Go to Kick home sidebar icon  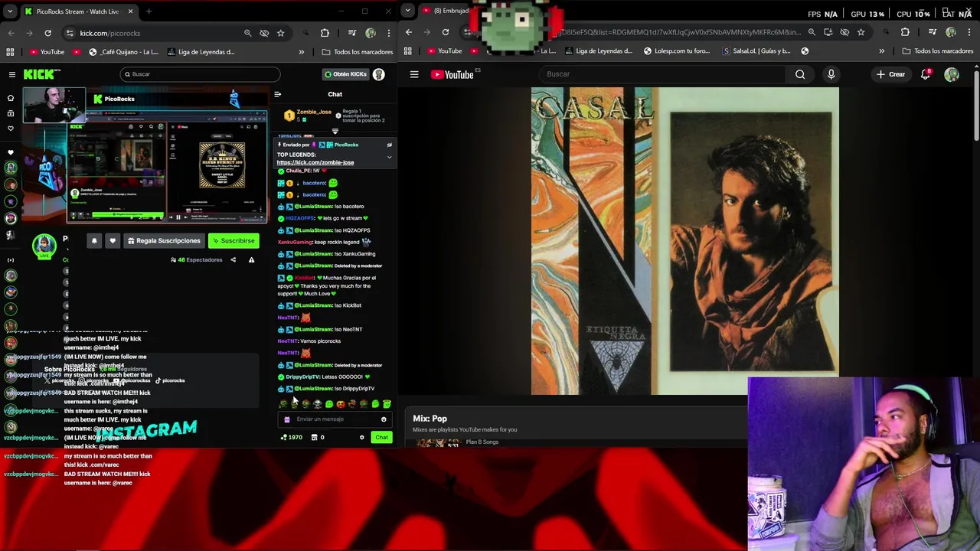(x=11, y=98)
